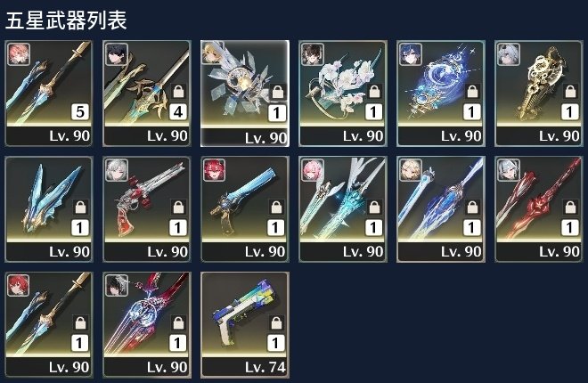This screenshot has width=588, height=383.
Task: Click the dark-haired avatar on the rank 4 weapon
Action: click(117, 54)
